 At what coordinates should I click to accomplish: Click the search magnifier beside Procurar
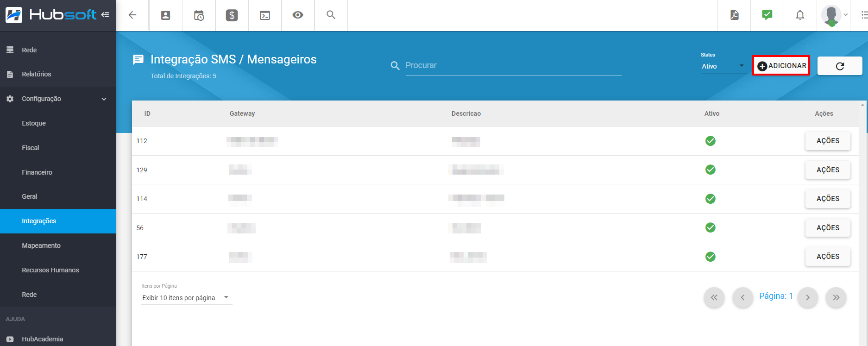point(395,66)
